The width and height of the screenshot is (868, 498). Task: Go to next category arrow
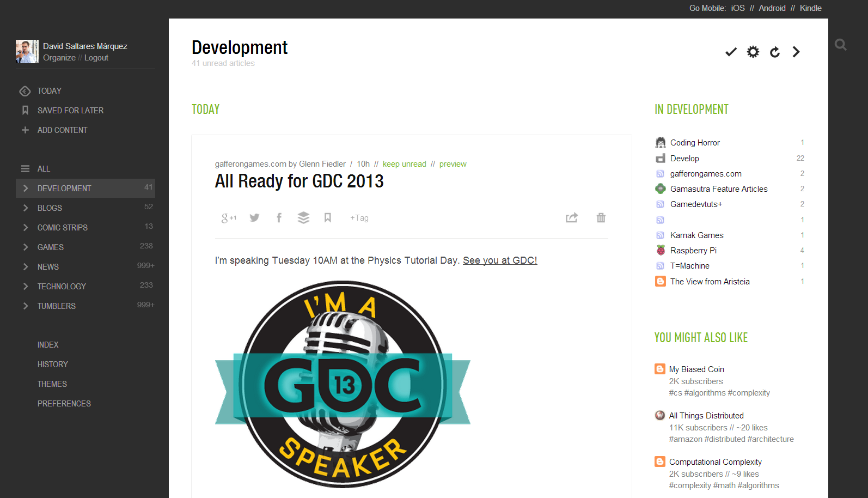coord(796,52)
